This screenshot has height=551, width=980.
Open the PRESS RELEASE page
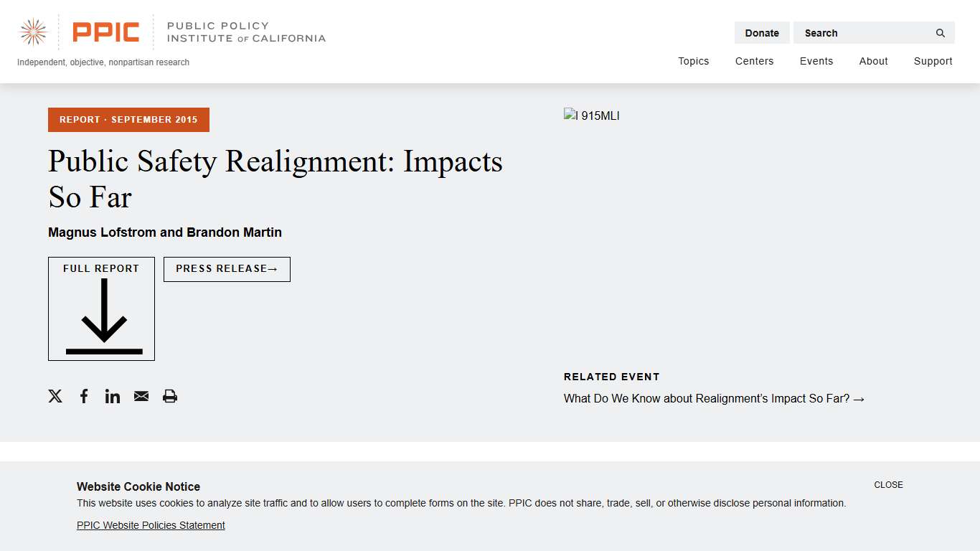(x=227, y=269)
